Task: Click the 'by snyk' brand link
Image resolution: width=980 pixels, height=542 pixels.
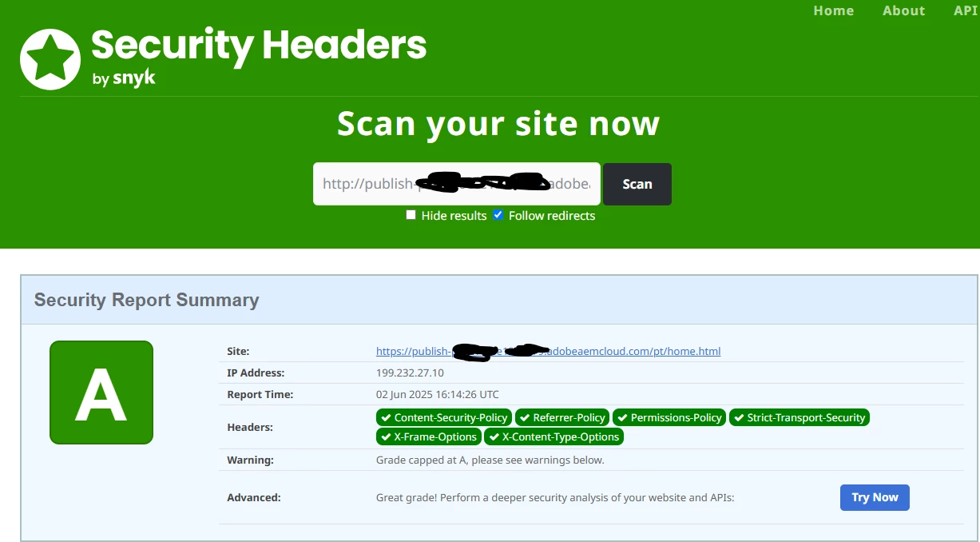Action: (x=124, y=78)
